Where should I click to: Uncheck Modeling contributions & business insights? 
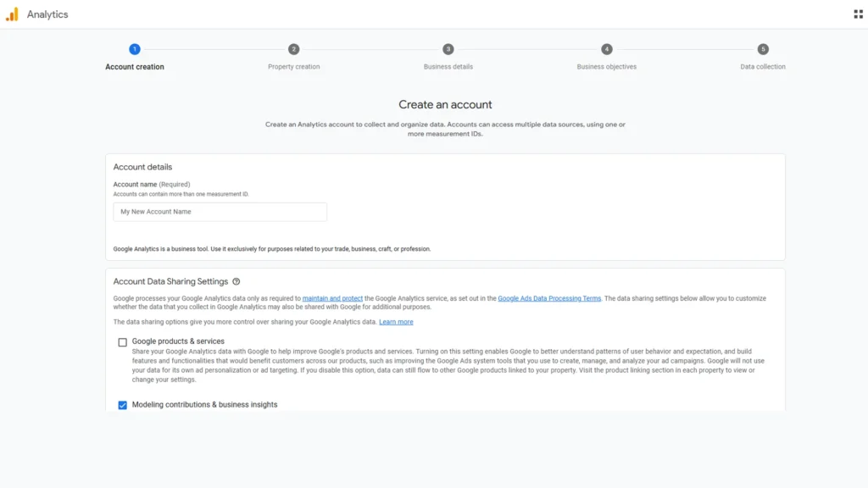point(121,404)
